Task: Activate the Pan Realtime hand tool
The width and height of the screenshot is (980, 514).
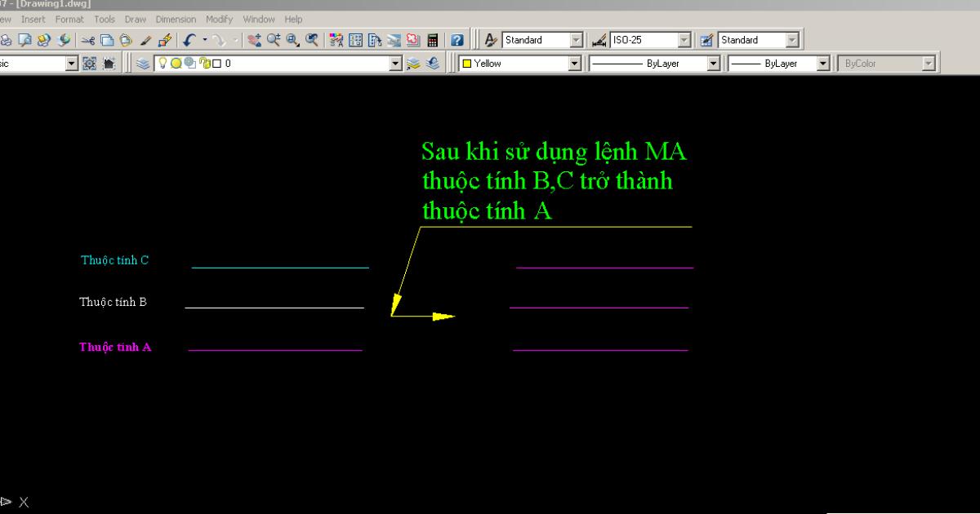Action: click(255, 39)
